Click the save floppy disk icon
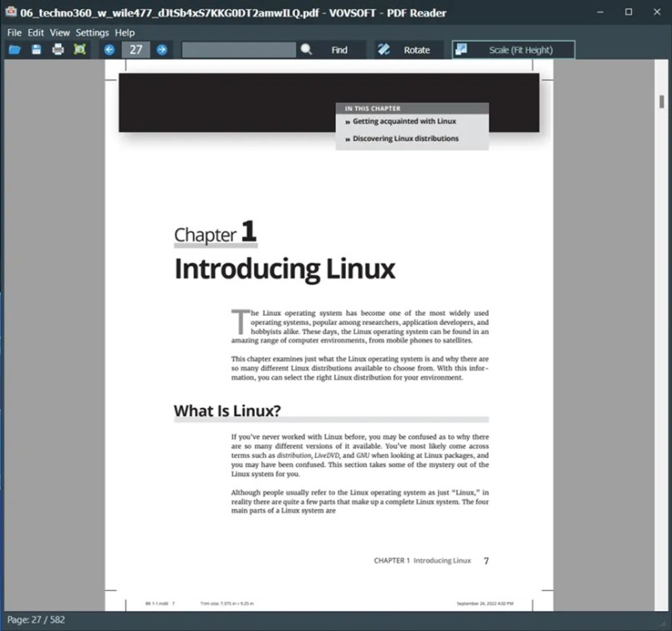Screen dimensions: 672x631 37,50
